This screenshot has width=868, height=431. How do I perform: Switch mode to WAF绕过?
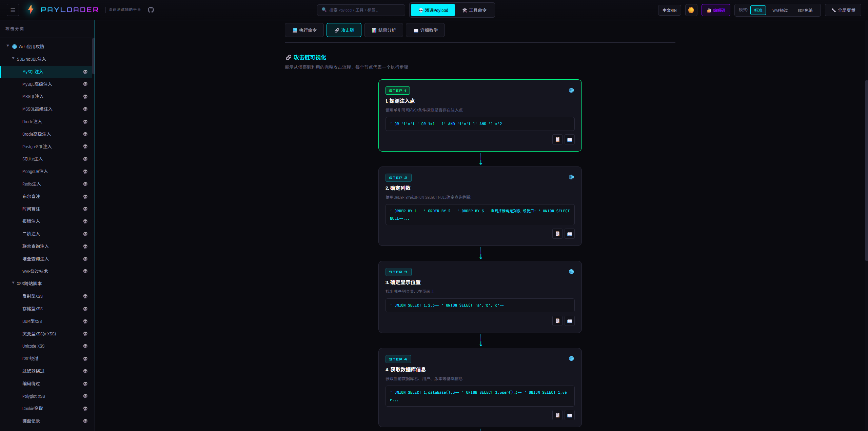[x=780, y=10]
